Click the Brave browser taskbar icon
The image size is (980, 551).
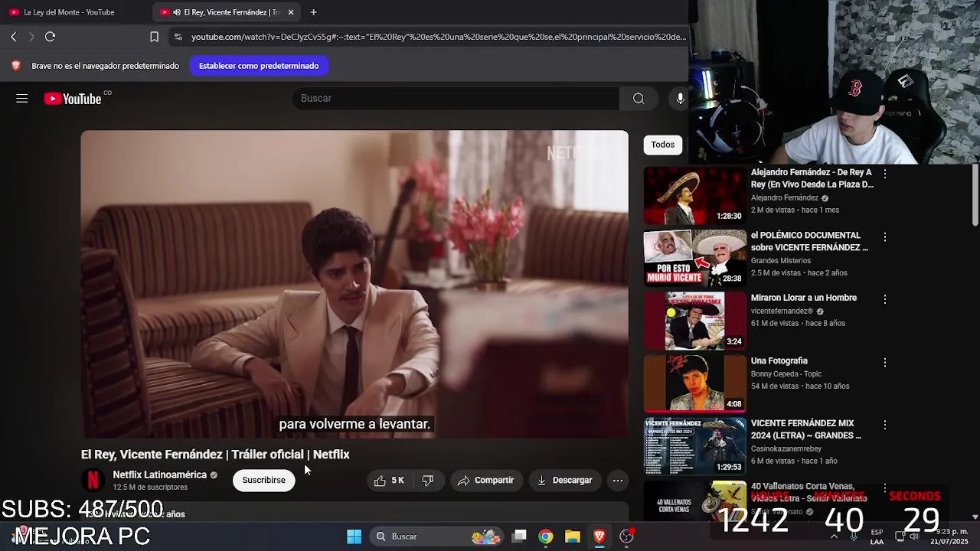[599, 536]
